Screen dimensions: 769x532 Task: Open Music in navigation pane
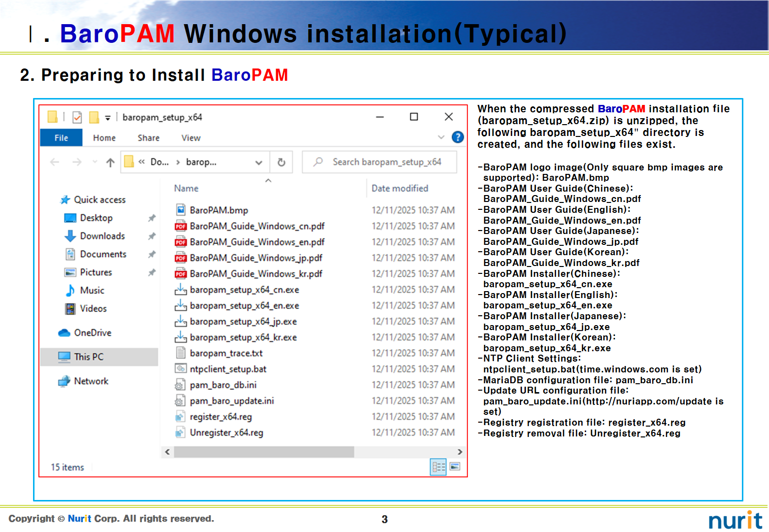[92, 291]
